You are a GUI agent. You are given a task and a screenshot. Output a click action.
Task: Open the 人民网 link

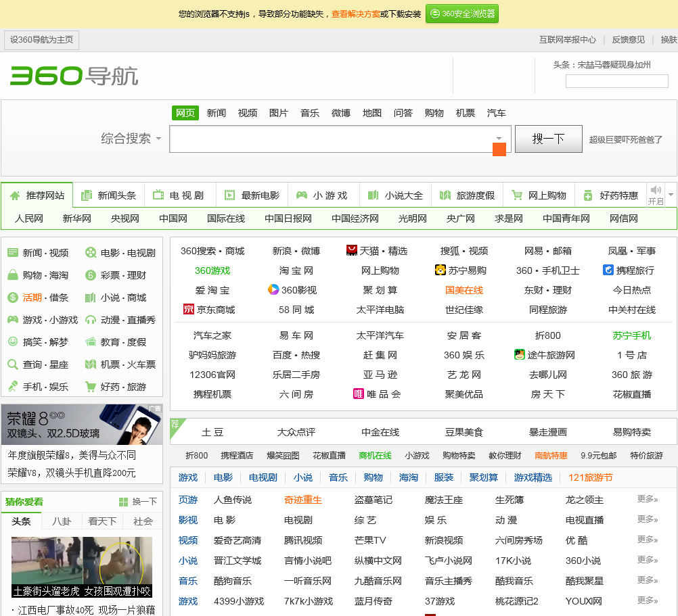click(x=29, y=218)
